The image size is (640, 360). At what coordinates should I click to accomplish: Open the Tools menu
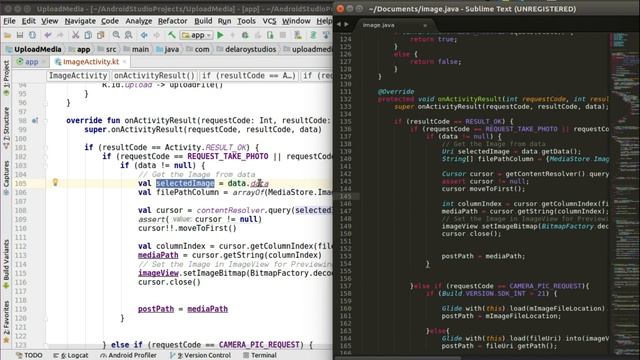(247, 21)
